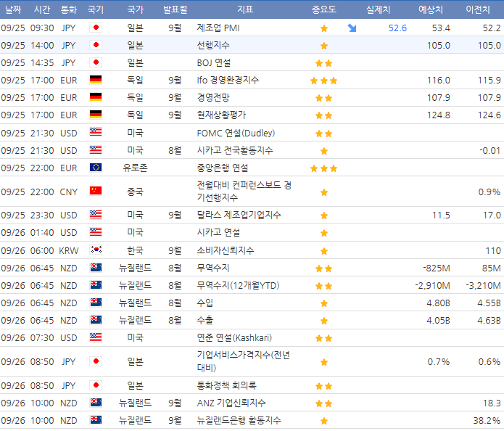Click the 이전치 column header

(478, 9)
